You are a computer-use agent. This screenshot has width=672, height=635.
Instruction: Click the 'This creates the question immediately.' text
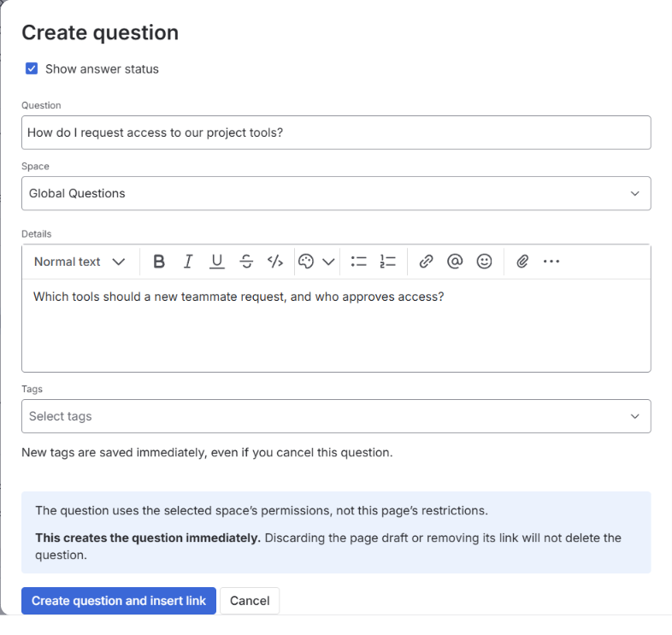pos(148,538)
